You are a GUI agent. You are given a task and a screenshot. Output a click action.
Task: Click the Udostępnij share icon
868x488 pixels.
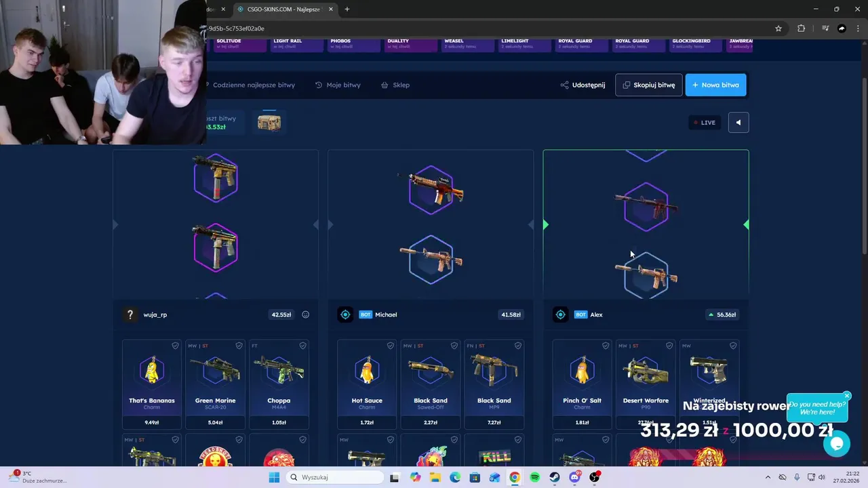click(x=564, y=85)
